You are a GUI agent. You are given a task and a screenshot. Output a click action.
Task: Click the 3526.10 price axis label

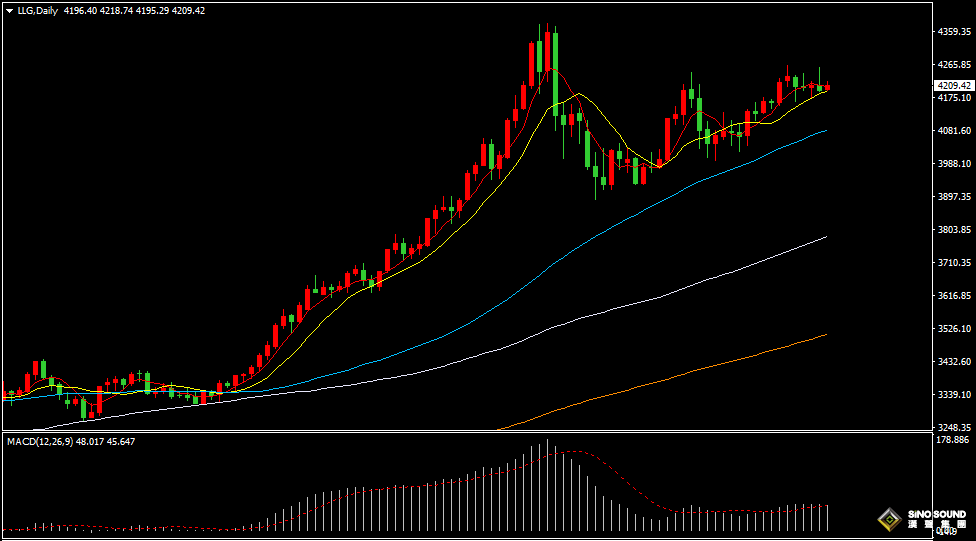[954, 329]
